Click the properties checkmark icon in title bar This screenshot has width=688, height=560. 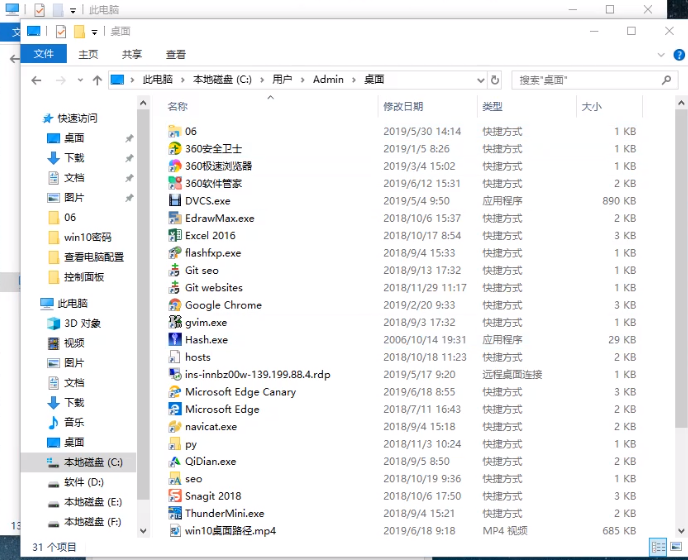click(61, 31)
